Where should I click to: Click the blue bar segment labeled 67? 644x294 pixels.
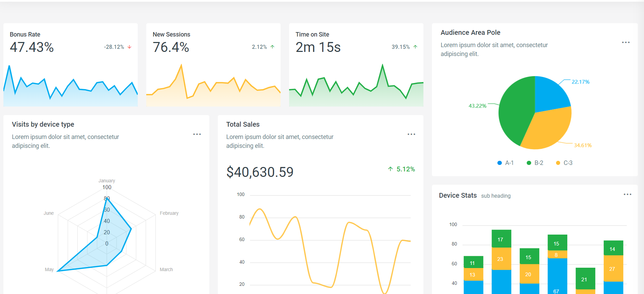coord(557,276)
